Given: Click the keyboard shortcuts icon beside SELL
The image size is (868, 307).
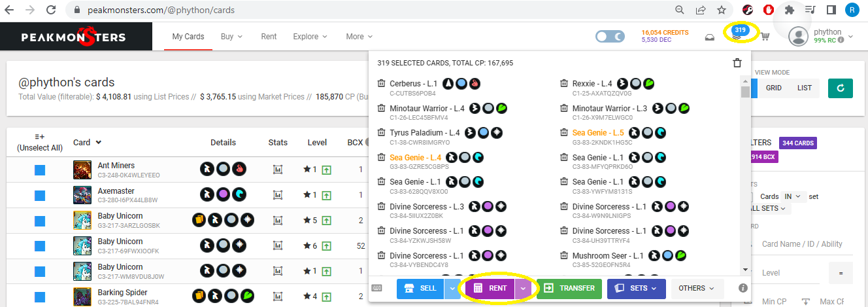Looking at the screenshot, I should [376, 287].
